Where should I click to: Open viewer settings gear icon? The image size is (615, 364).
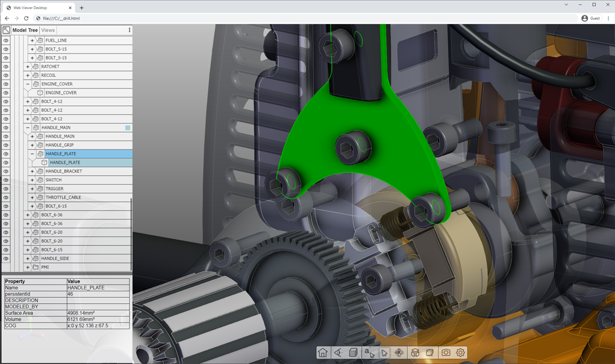click(x=461, y=353)
